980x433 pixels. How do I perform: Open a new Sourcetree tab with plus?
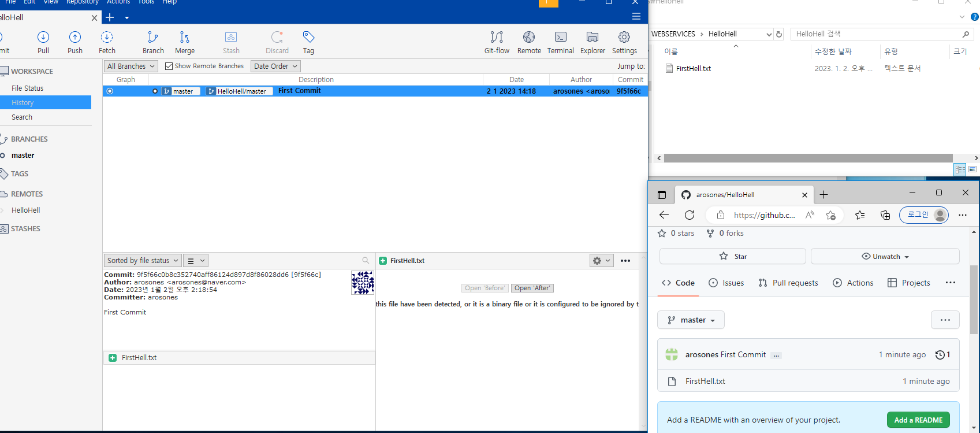click(110, 17)
